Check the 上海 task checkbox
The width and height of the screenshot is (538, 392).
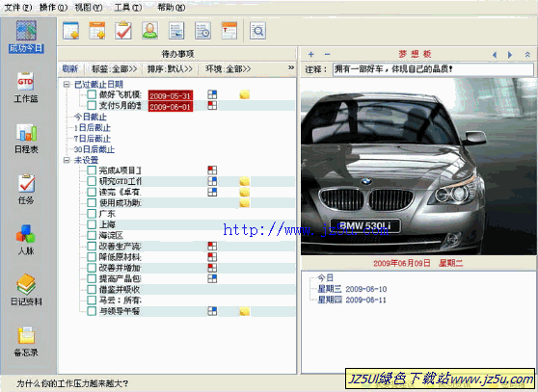92,224
